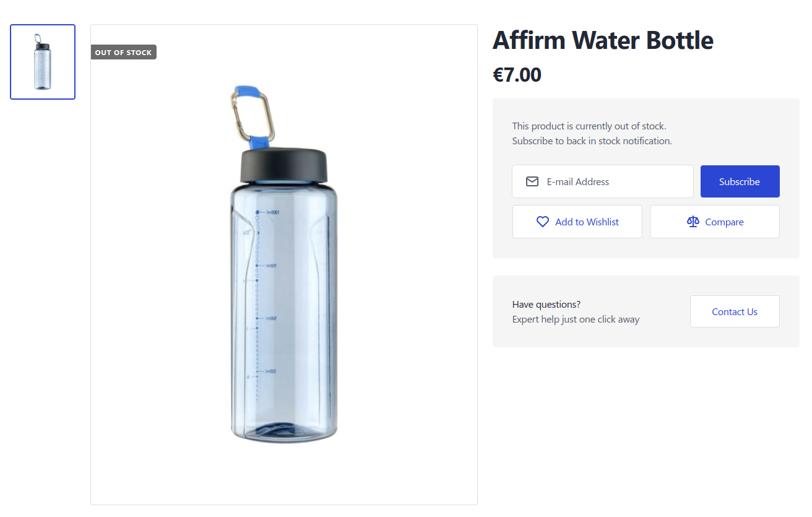The image size is (812, 517).
Task: Click the Affirm Water Bottle title
Action: [x=603, y=41]
